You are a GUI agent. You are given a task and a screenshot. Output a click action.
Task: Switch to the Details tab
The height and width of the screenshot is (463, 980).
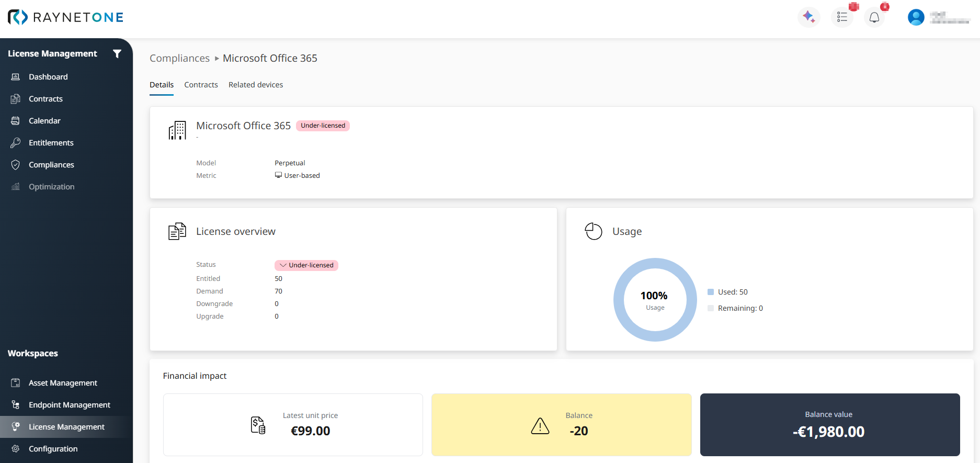pos(162,85)
